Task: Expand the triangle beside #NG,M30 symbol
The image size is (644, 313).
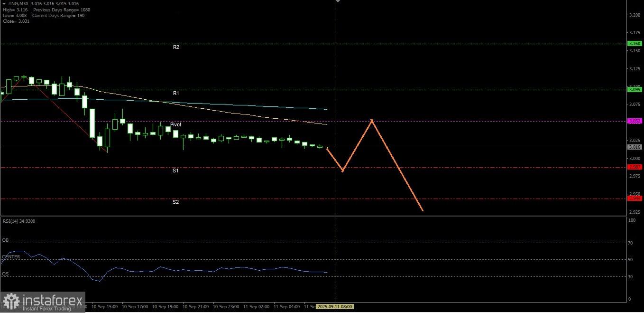Action: pos(4,3)
